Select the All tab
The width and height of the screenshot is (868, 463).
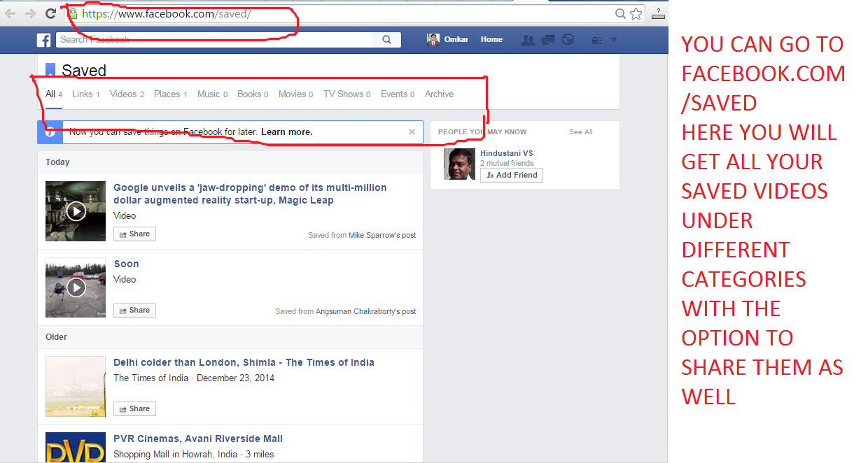pos(54,94)
